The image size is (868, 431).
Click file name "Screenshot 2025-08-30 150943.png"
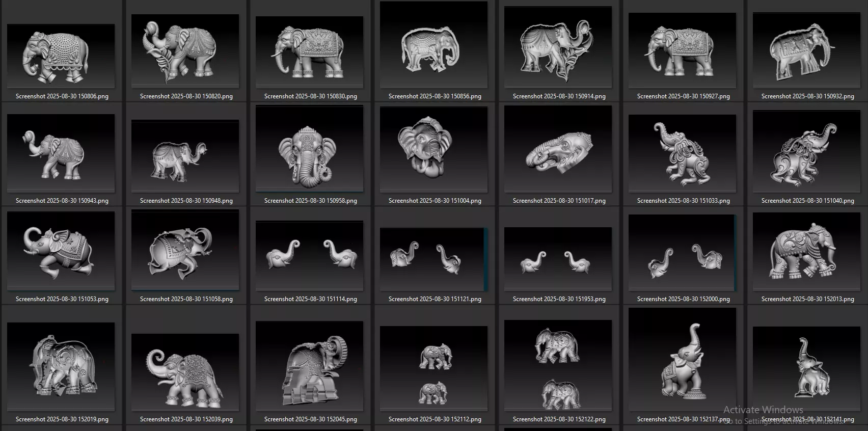pos(62,201)
